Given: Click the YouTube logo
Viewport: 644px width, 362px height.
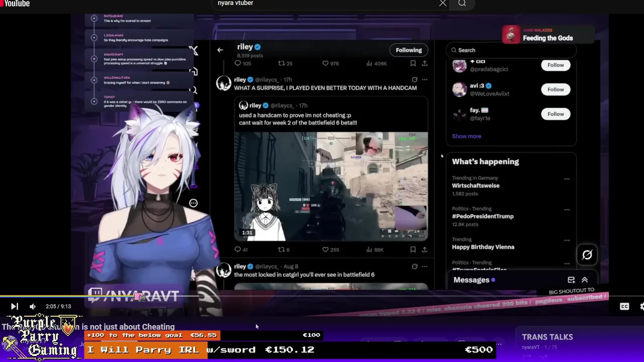Looking at the screenshot, I should pyautogui.click(x=15, y=4).
